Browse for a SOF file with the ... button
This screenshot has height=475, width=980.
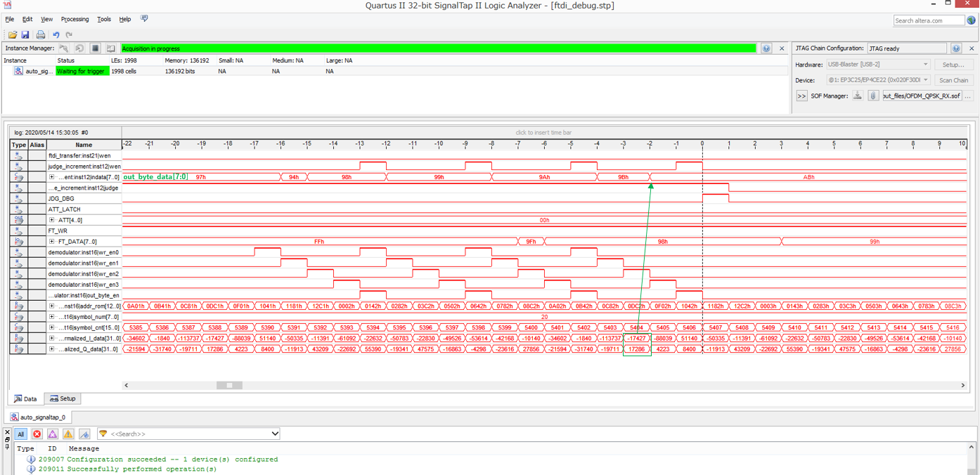(968, 96)
